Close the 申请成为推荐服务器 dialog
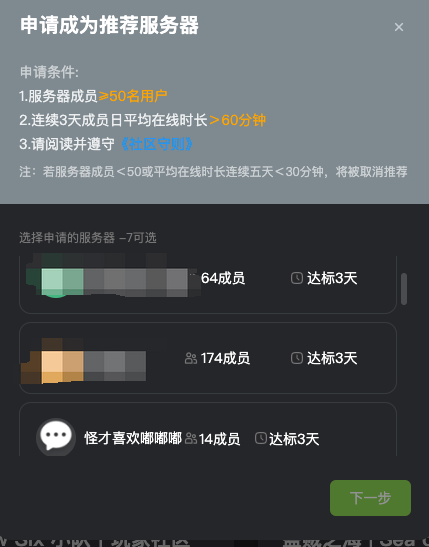Screen dimensions: 429x547 pos(399,27)
